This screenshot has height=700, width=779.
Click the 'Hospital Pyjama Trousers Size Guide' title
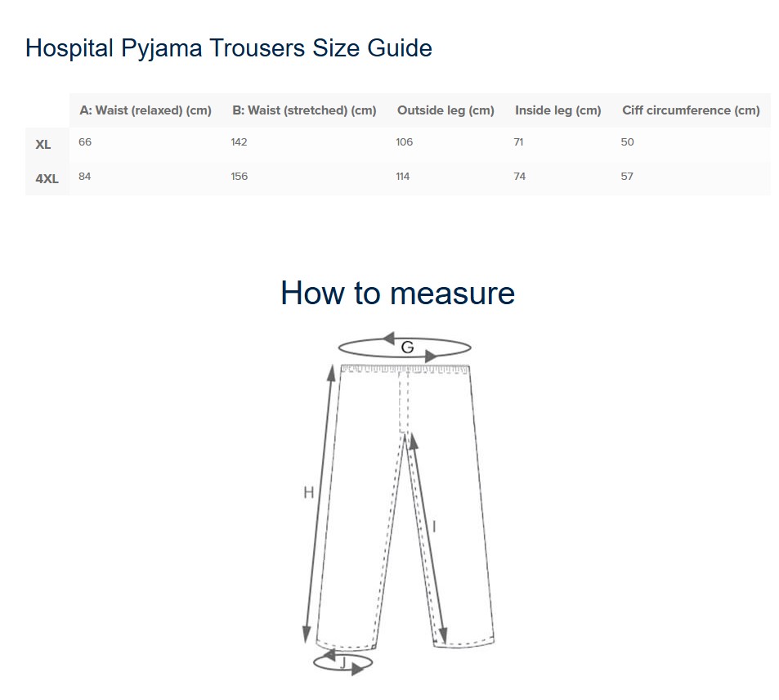click(x=229, y=48)
